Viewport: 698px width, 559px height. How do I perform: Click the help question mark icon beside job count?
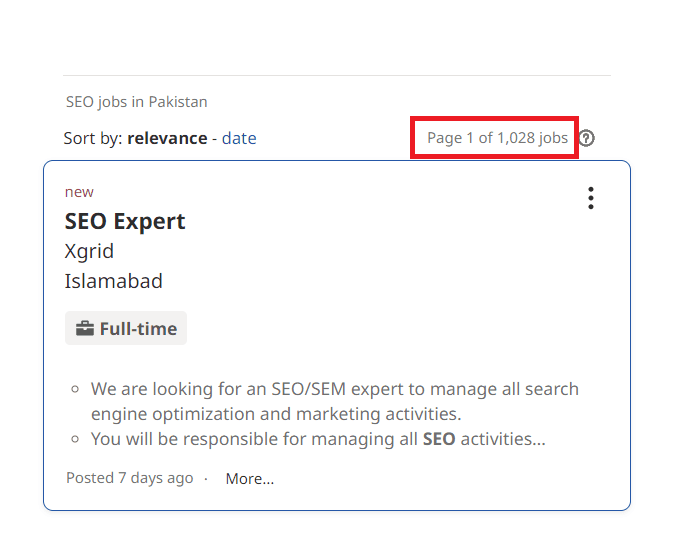click(587, 138)
